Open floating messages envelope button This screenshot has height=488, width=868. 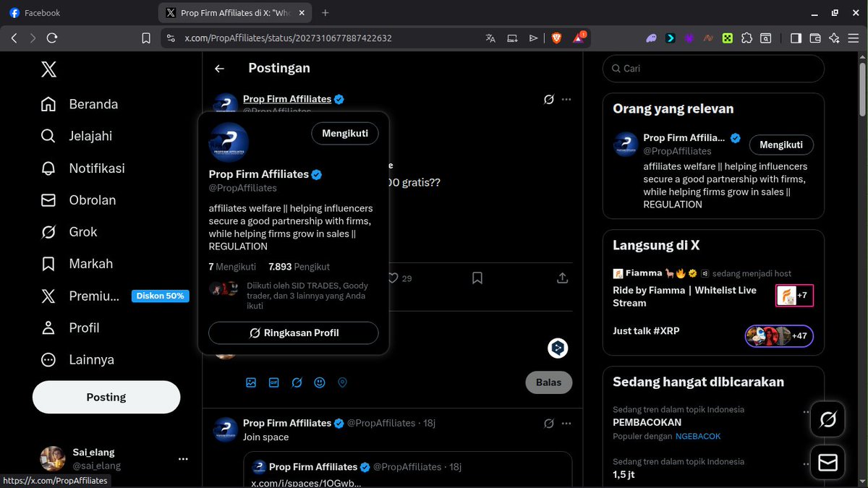(827, 462)
